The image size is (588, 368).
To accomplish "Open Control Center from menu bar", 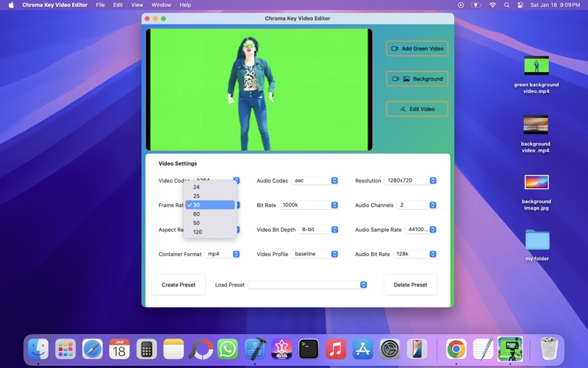I will point(520,5).
